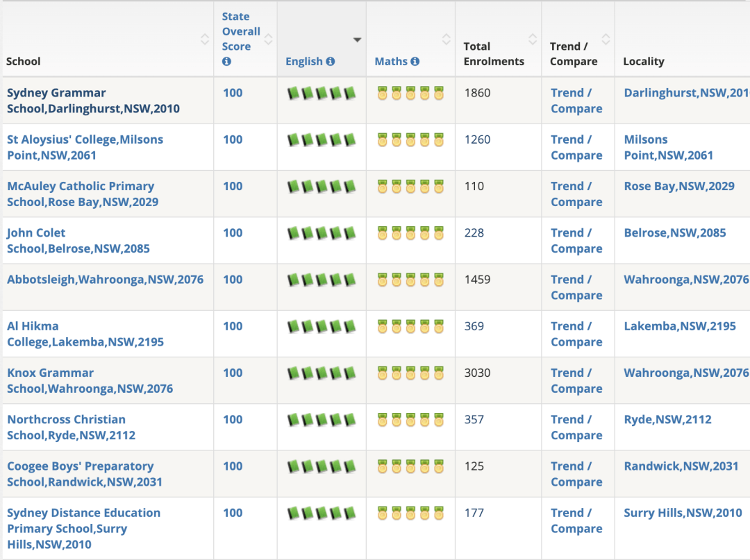Click English book rating for St Aloysius' College

(x=322, y=140)
